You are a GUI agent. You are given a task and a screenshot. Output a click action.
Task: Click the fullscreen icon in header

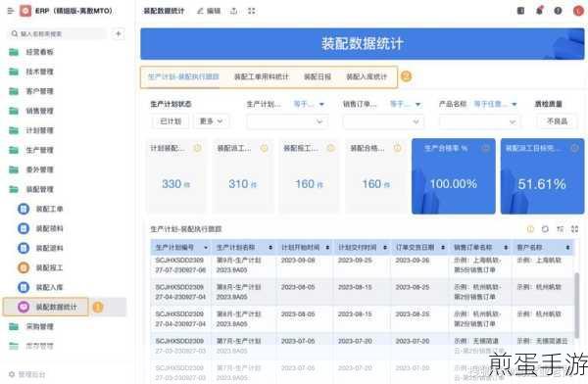tap(252, 11)
